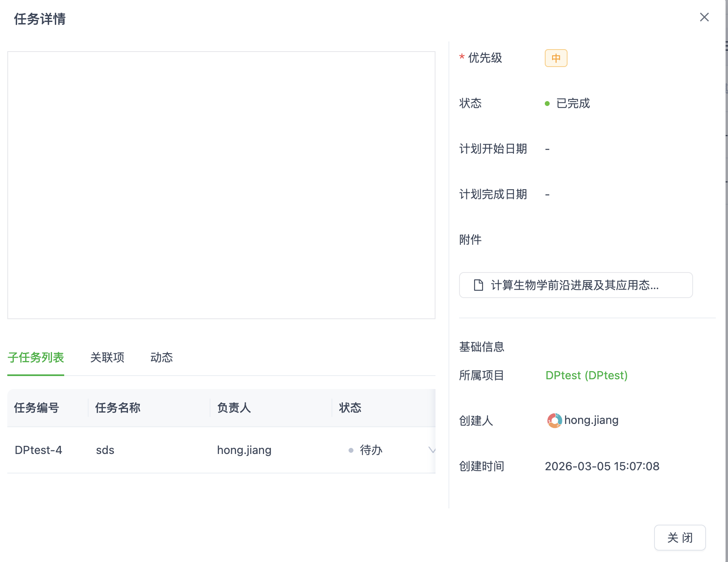Open the DPtest (DPtest) project link
This screenshot has height=562, width=728.
click(x=586, y=376)
